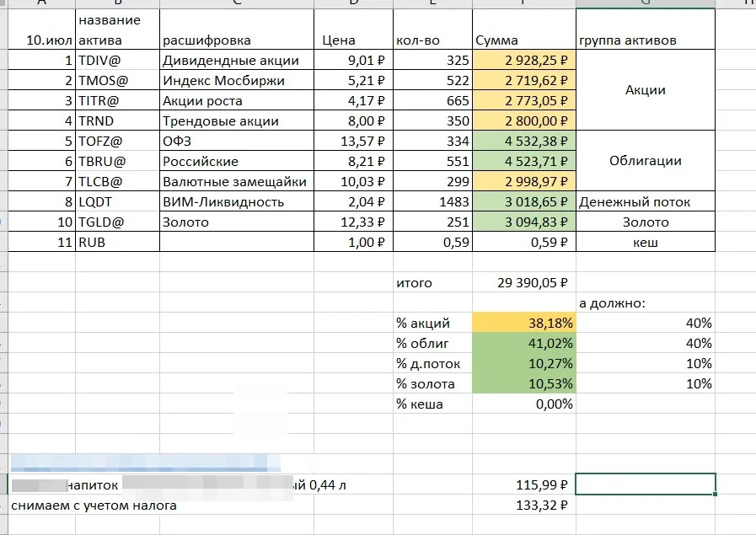Click the % кеша value 0,00%
Image resolution: width=756 pixels, height=535 pixels.
[x=524, y=404]
